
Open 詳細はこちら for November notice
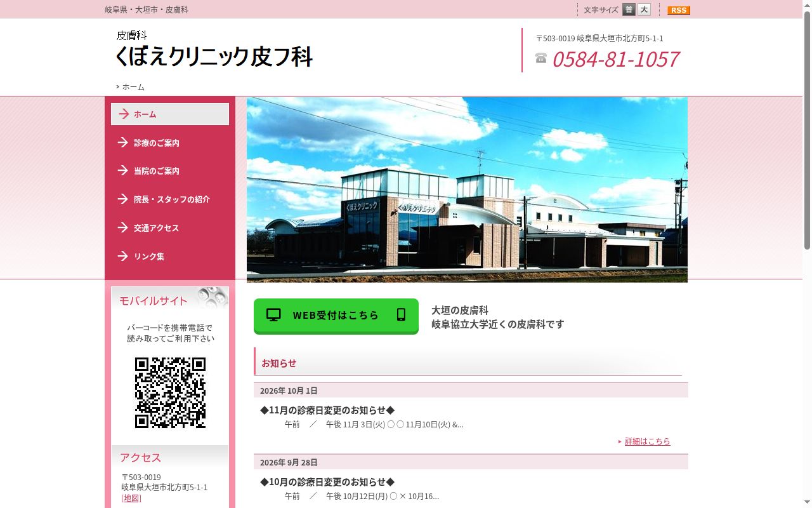point(647,441)
